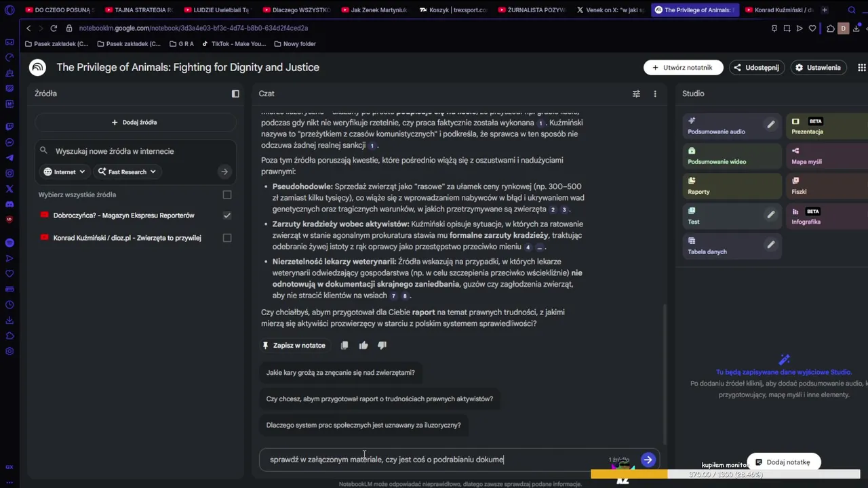Submit the source search arrow icon
The image size is (868, 488).
pos(224,171)
